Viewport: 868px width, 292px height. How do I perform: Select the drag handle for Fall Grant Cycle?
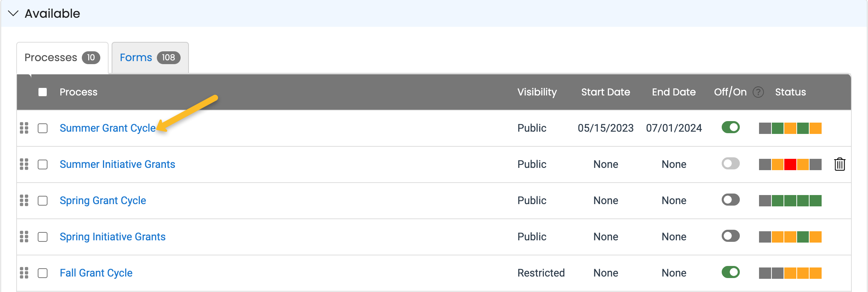coord(24,273)
